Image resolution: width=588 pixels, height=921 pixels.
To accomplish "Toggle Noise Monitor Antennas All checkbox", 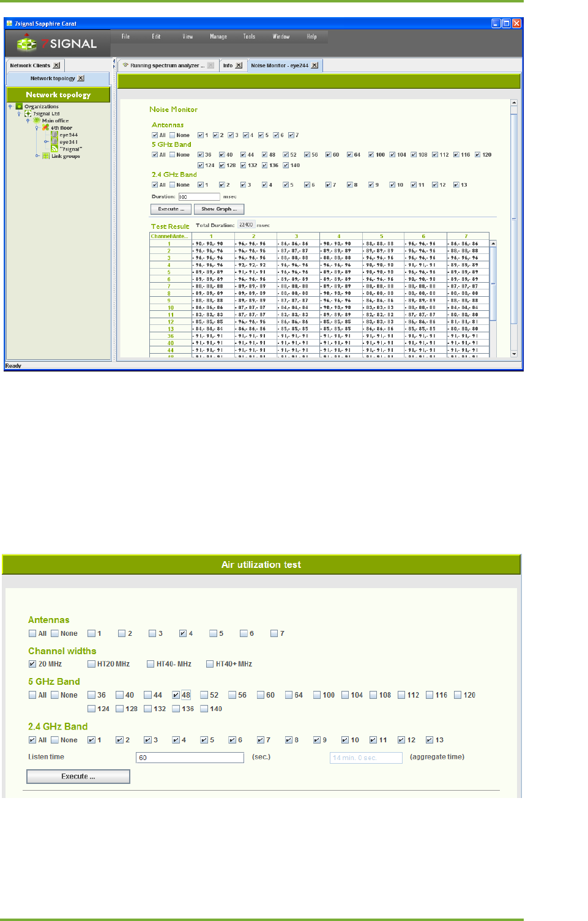I will (x=155, y=135).
